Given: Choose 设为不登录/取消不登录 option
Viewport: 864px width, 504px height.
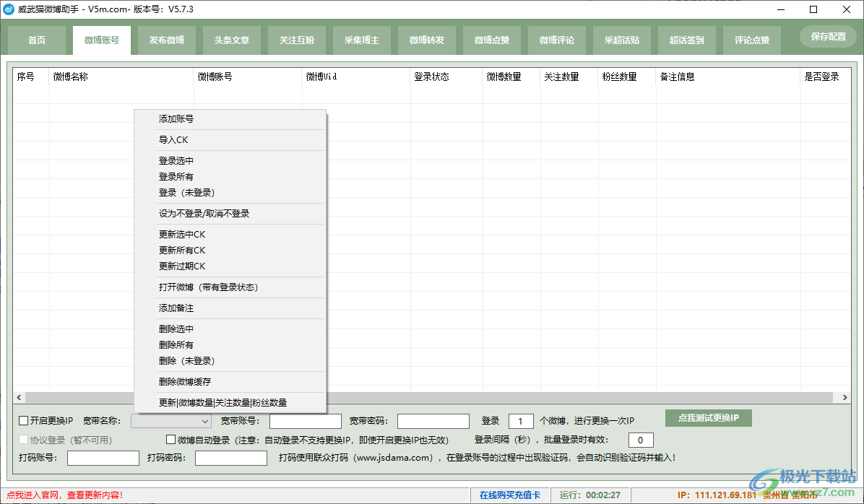Looking at the screenshot, I should click(230, 214).
